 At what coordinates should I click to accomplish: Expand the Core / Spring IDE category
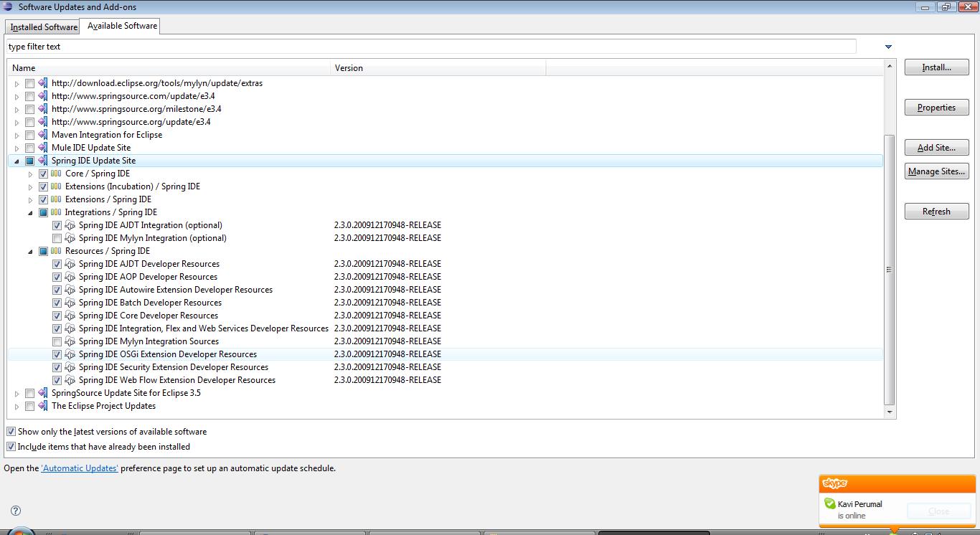30,174
